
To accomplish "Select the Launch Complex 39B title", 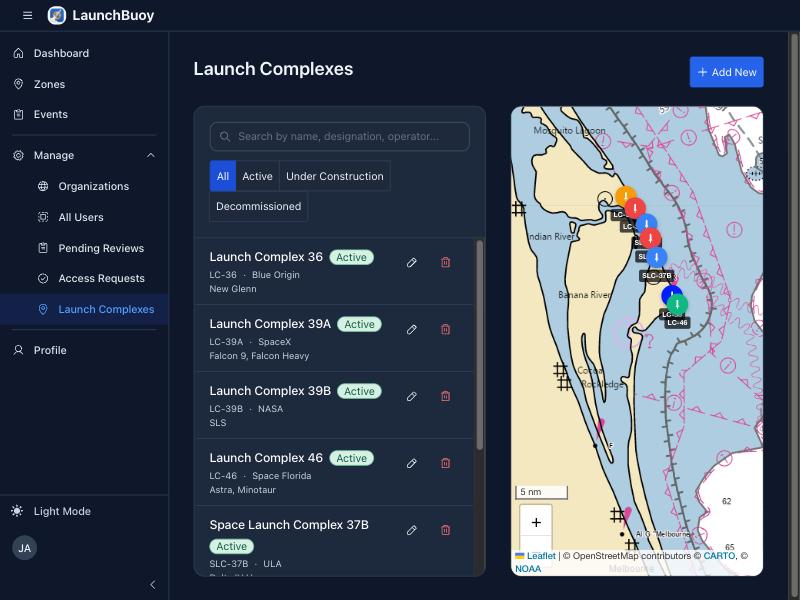I will (270, 391).
